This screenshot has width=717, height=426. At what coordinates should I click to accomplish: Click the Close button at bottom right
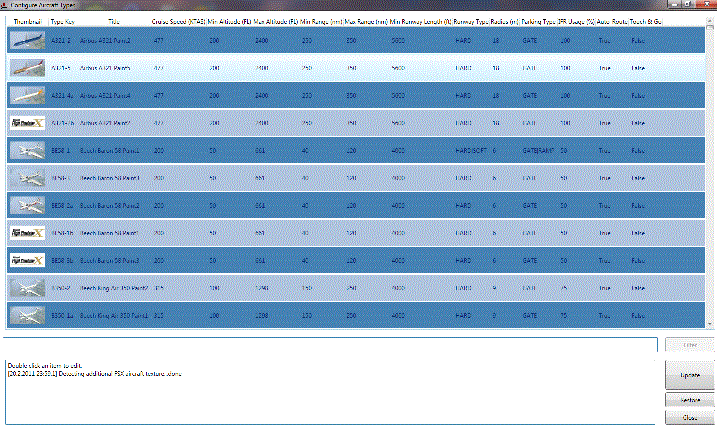coord(689,416)
